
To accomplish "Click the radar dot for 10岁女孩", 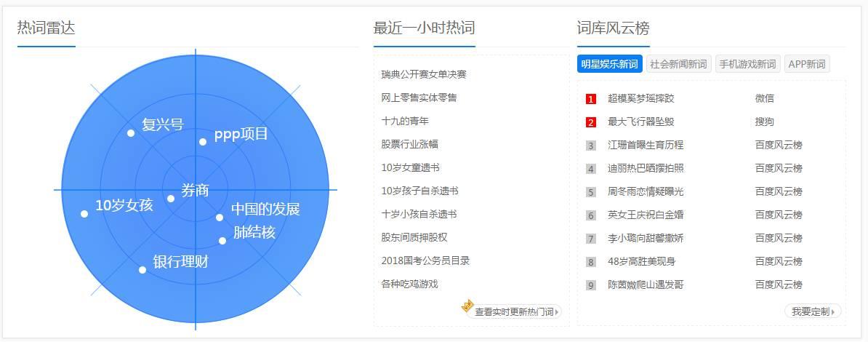I will click(x=84, y=214).
